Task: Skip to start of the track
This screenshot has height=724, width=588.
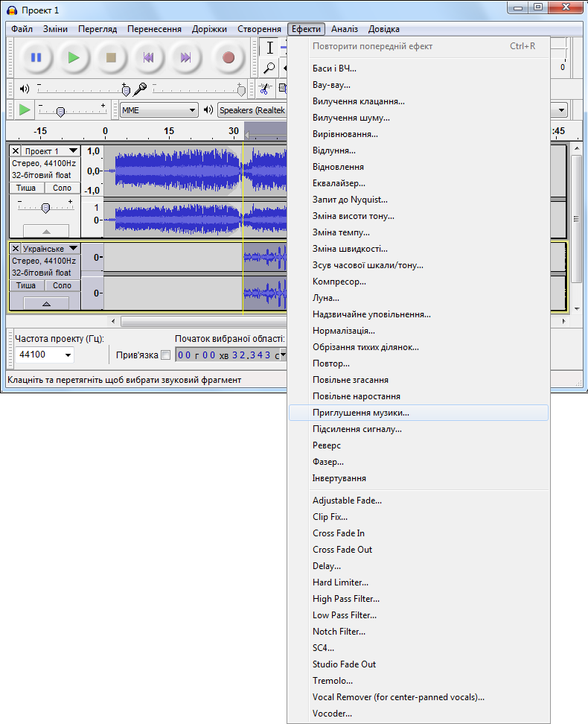Action: pyautogui.click(x=148, y=57)
